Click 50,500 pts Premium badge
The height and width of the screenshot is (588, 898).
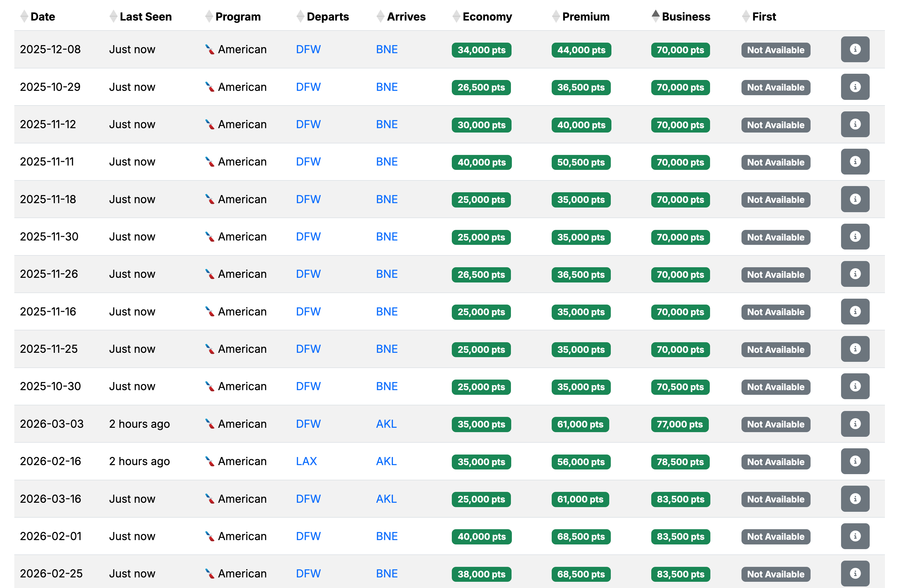[580, 163]
